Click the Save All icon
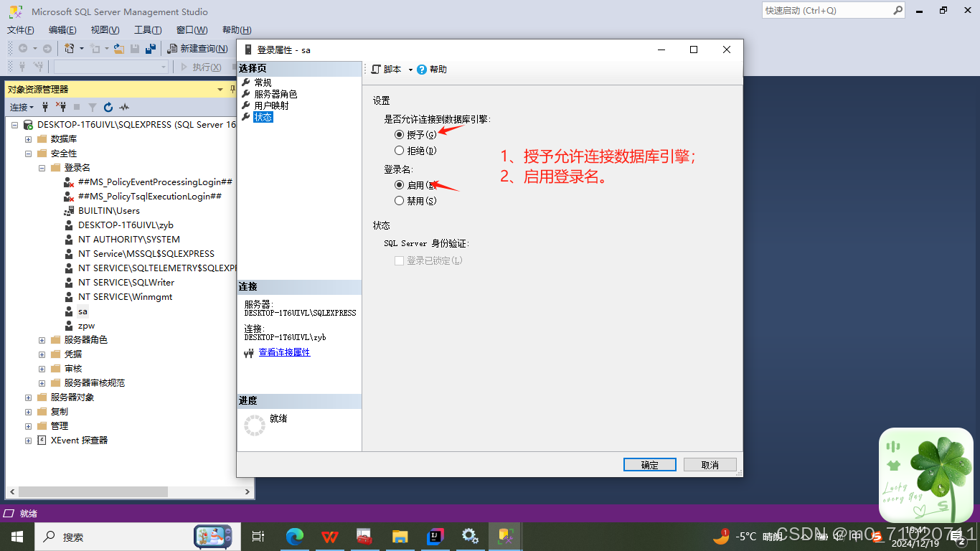Viewport: 980px width, 551px height. (x=151, y=48)
